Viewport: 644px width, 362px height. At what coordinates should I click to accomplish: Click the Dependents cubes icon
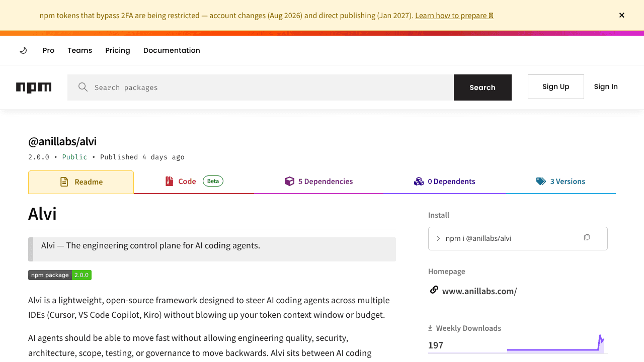coord(419,182)
